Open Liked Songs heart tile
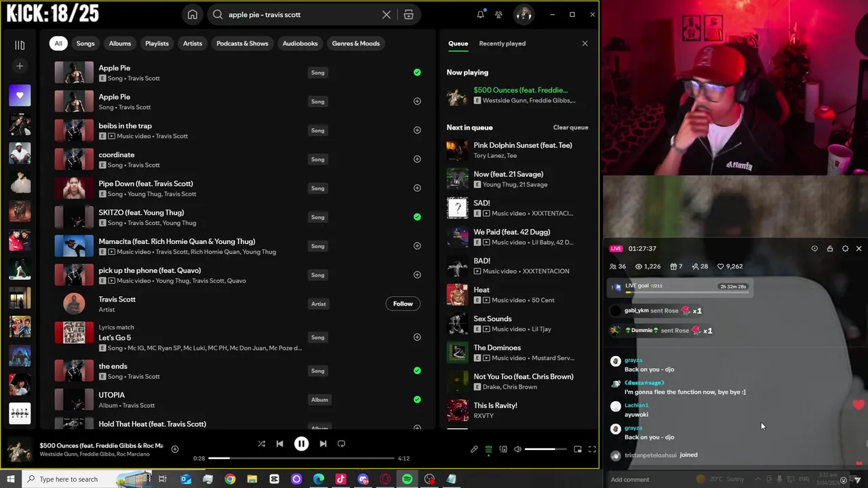This screenshot has height=488, width=868. pyautogui.click(x=20, y=96)
